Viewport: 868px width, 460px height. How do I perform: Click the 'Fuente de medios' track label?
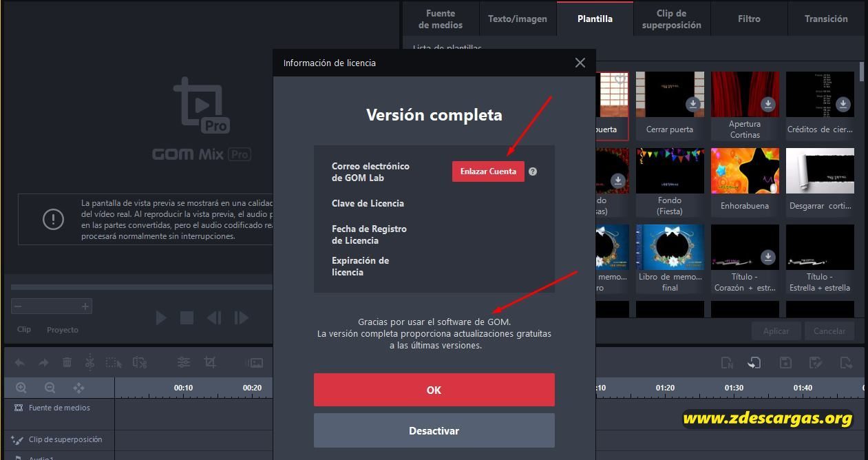[59, 408]
